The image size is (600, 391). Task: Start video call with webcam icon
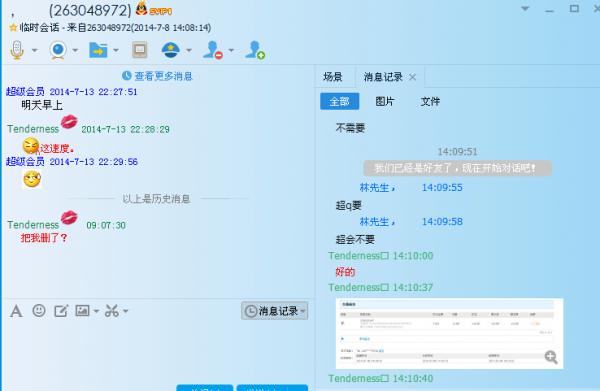(58, 50)
